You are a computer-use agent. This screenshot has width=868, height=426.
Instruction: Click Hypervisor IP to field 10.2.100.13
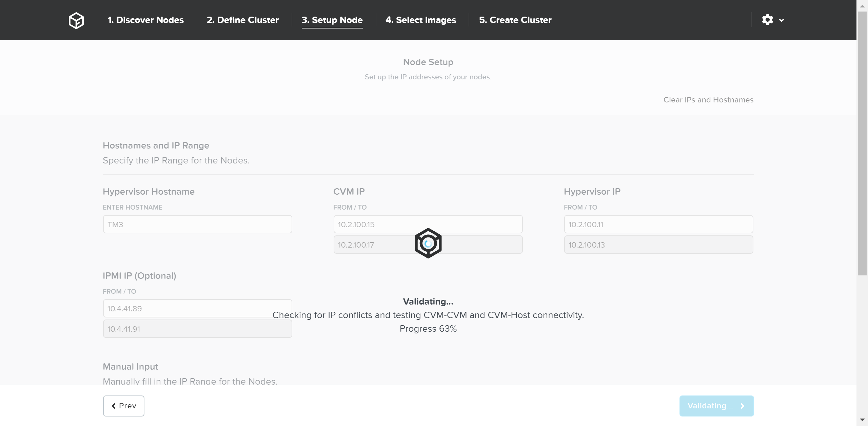click(658, 245)
